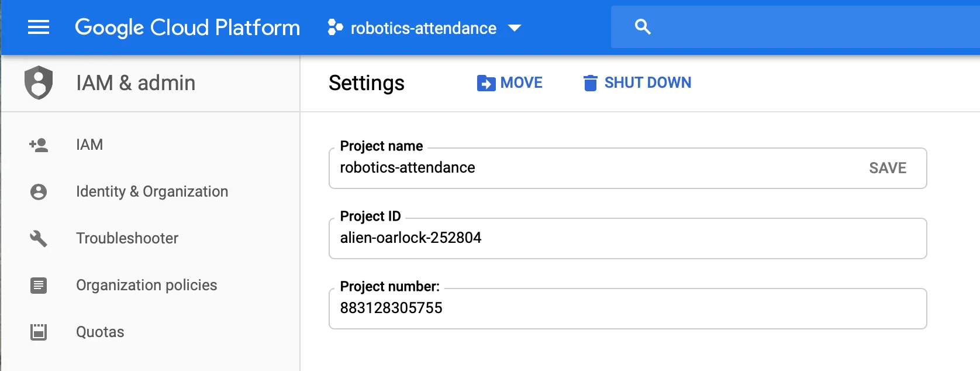Click the Quotas icon in sidebar
The width and height of the screenshot is (980, 371).
39,332
